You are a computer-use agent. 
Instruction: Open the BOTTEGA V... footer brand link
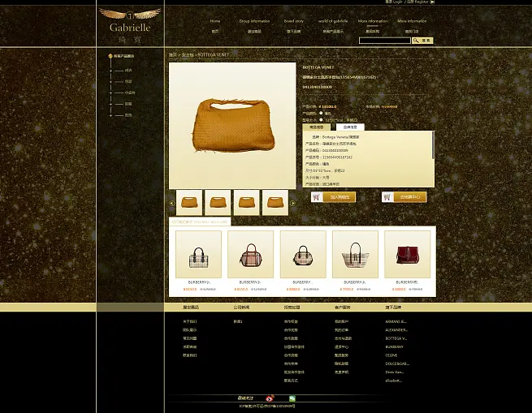(396, 338)
